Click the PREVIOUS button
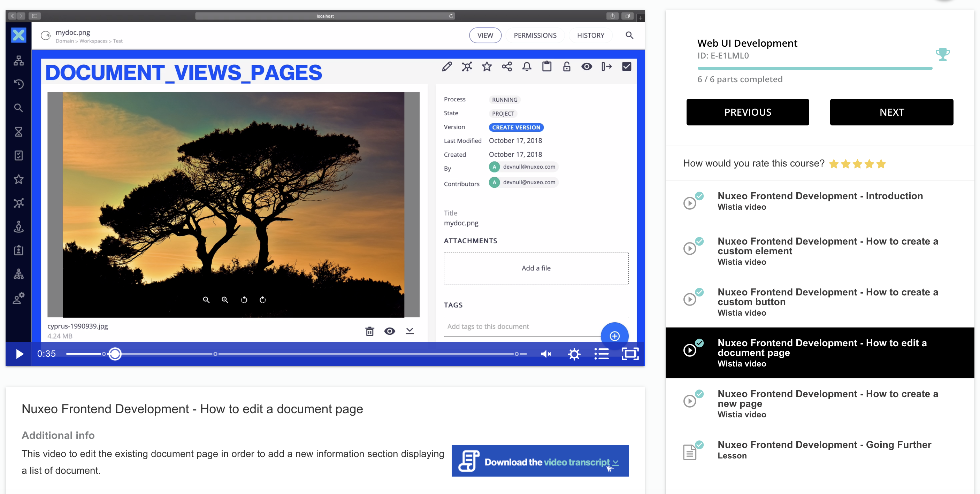980x494 pixels. [748, 112]
